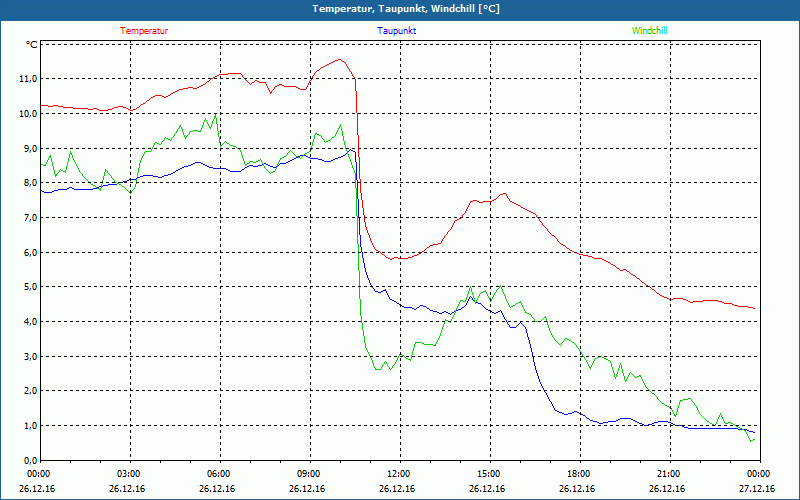This screenshot has width=800, height=500.
Task: Click the '0,0' y-axis value
Action: 31,460
